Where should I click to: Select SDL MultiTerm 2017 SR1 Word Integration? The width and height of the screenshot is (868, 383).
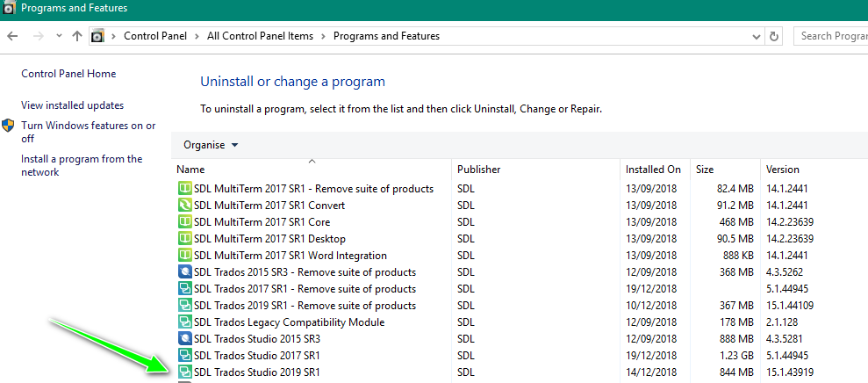pos(291,256)
